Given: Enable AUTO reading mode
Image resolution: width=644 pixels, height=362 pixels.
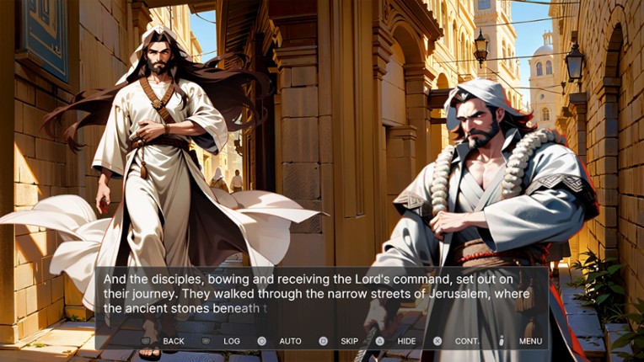Looking at the screenshot, I should pyautogui.click(x=290, y=341).
